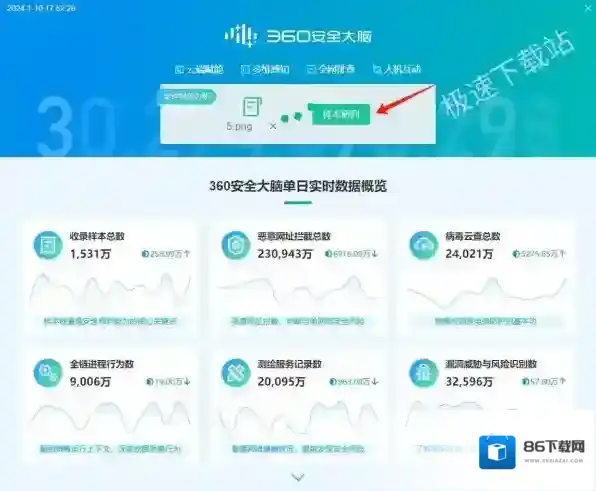This screenshot has height=491, width=596.
Task: Open the third header tab with list icon
Action: pos(331,69)
